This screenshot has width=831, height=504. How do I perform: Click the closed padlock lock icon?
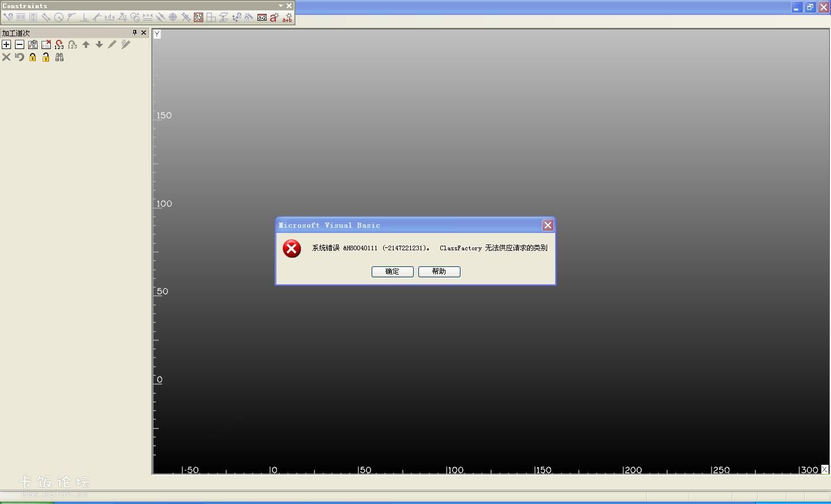pos(33,57)
